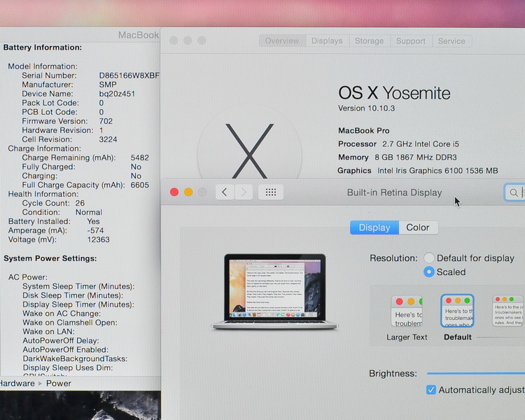Image resolution: width=525 pixels, height=420 pixels.
Task: Click Processor 2.7 GHz Intel Core i5
Action: click(x=398, y=143)
